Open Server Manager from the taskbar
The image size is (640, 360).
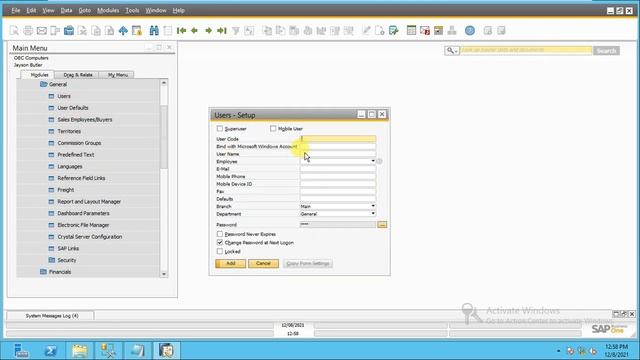point(21,351)
